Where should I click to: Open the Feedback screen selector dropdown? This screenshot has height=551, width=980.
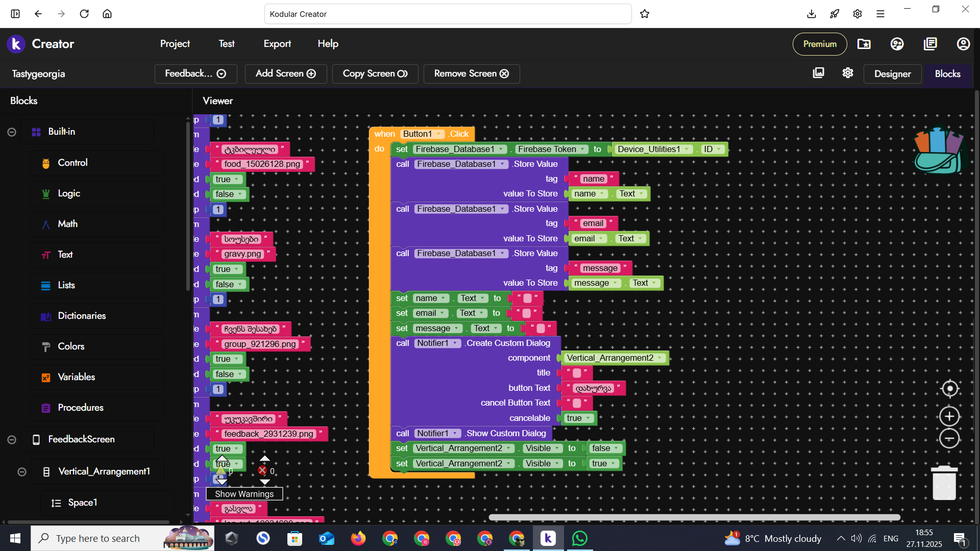(195, 73)
